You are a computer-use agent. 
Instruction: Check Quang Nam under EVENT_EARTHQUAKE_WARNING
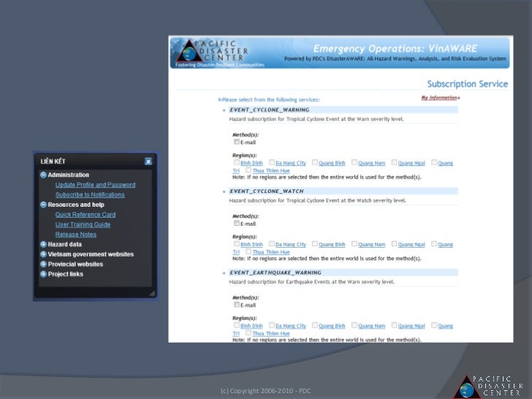tap(354, 325)
